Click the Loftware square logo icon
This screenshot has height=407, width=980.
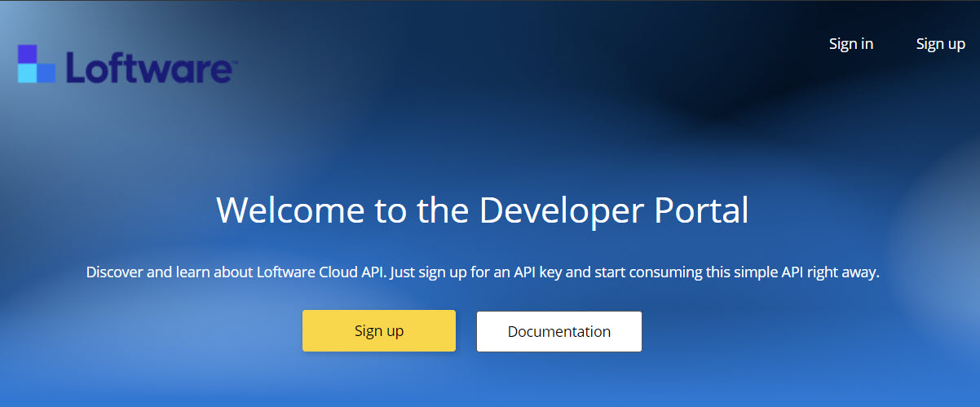click(37, 64)
